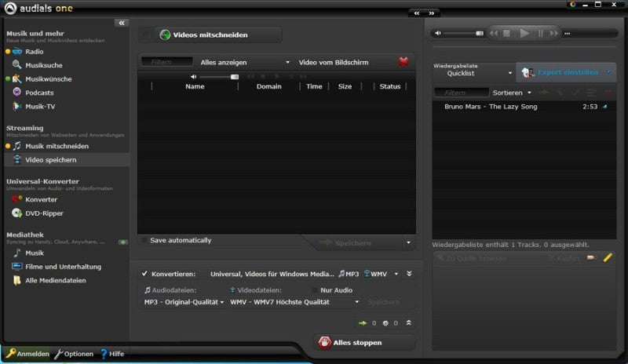628x364 pixels.
Task: Collapse the left sidebar with double-arrow
Action: (122, 23)
